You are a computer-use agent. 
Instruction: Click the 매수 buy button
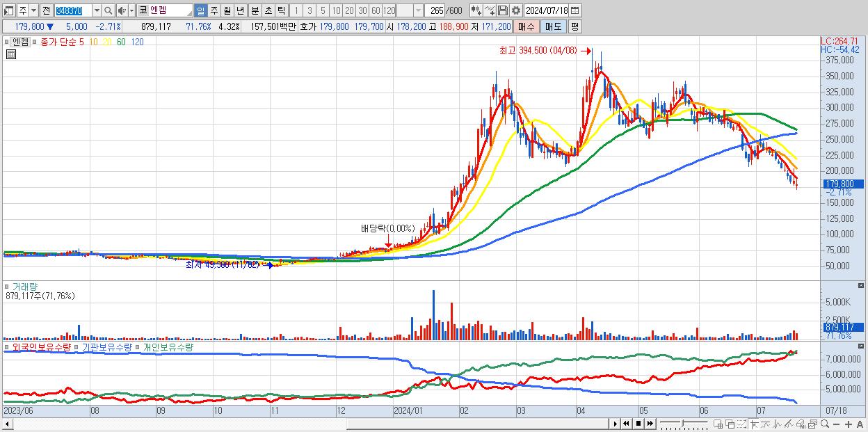527,26
